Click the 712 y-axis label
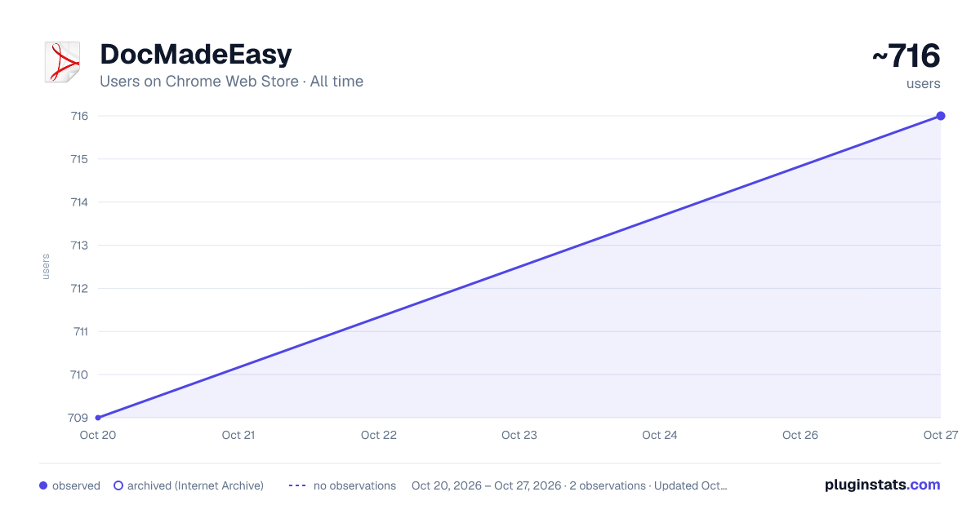 79,289
